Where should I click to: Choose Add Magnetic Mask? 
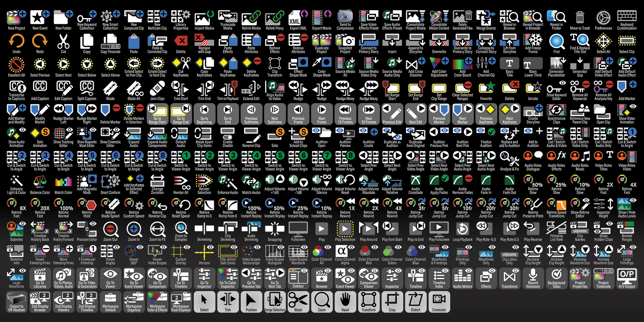87,184
